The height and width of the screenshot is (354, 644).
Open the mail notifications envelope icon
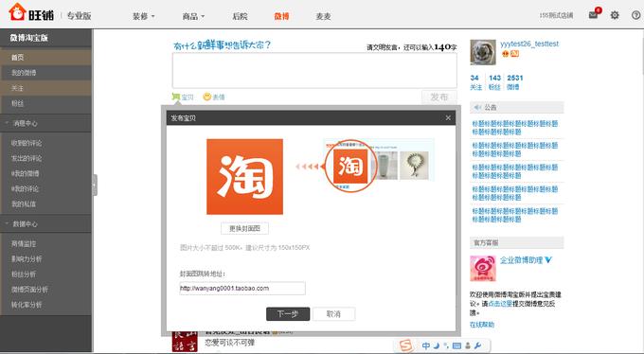click(x=593, y=15)
